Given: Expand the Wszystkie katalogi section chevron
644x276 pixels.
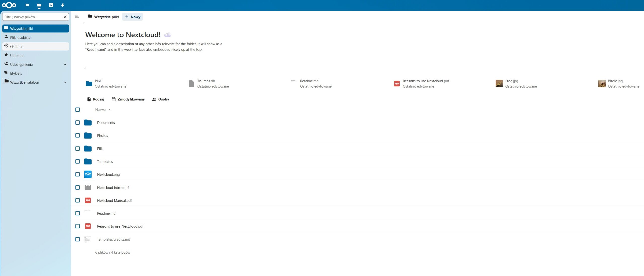Looking at the screenshot, I should click(x=65, y=82).
